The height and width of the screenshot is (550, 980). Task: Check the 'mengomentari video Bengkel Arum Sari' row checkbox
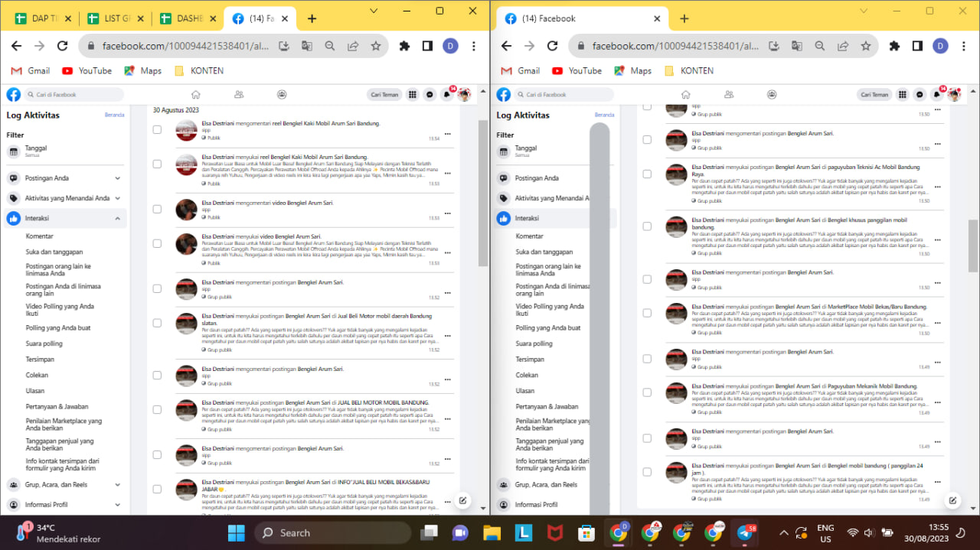pyautogui.click(x=157, y=209)
